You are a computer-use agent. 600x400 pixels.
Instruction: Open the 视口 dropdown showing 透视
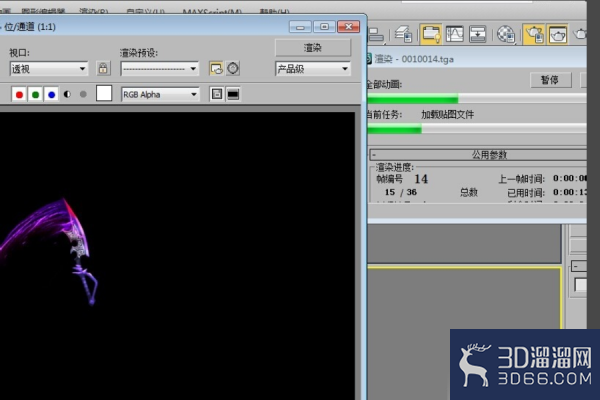click(x=49, y=69)
